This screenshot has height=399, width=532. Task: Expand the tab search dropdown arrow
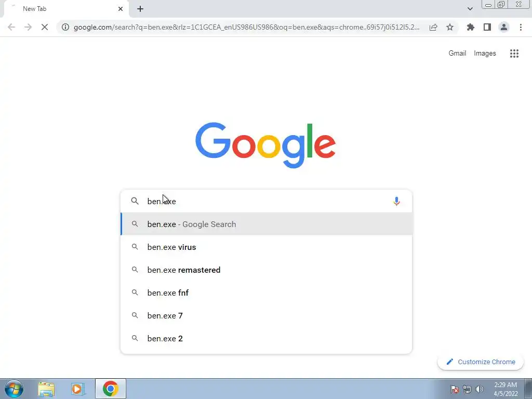coord(470,9)
